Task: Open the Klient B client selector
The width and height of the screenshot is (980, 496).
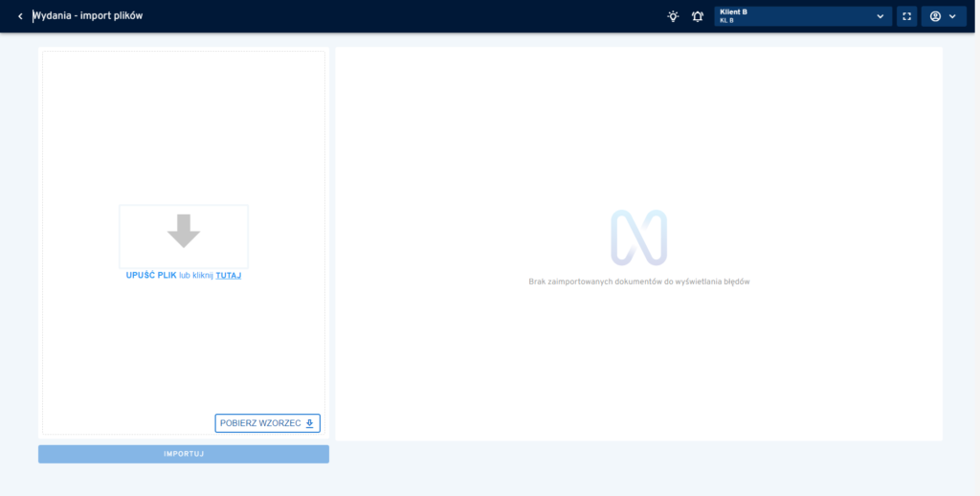Action: coord(794,16)
